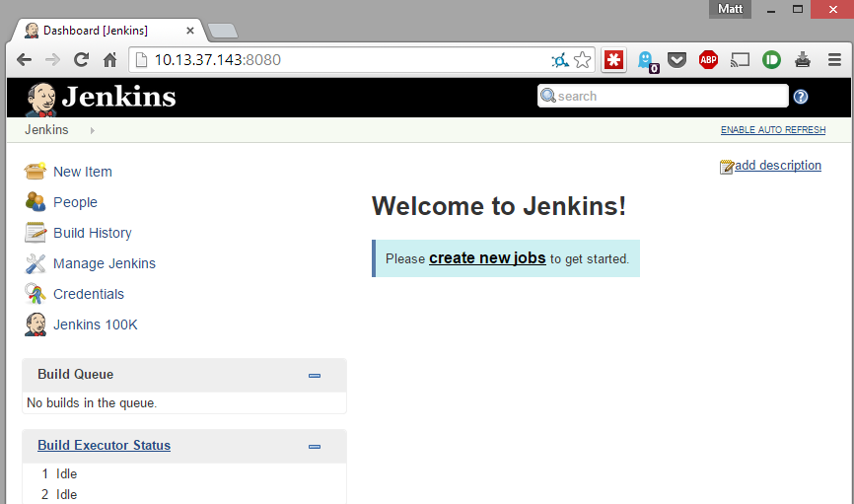
Task: Collapse the Build Queue panel
Action: [x=315, y=375]
